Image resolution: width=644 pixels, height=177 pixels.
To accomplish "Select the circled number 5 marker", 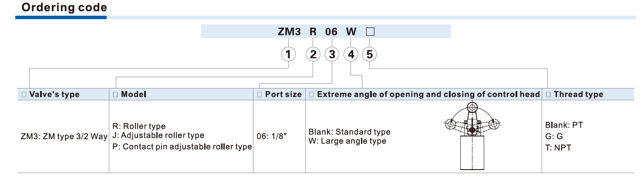I will coord(369,54).
